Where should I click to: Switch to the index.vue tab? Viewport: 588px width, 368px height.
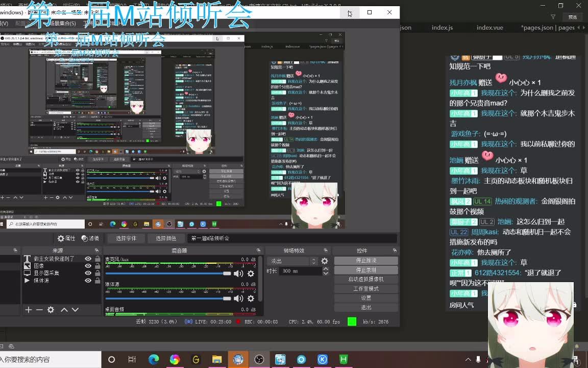point(489,28)
